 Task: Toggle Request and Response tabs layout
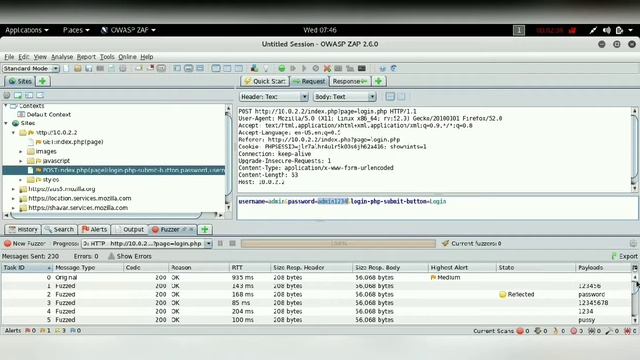click(x=216, y=69)
